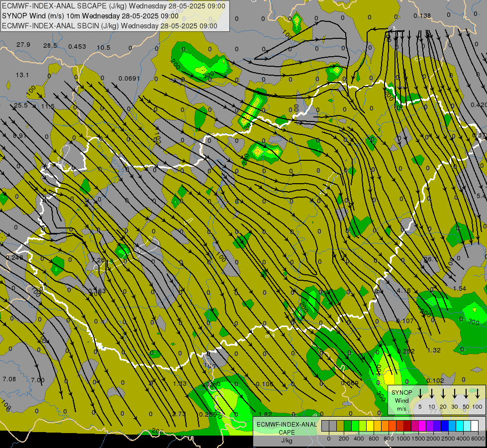Click the map value 0.453

coord(77,47)
